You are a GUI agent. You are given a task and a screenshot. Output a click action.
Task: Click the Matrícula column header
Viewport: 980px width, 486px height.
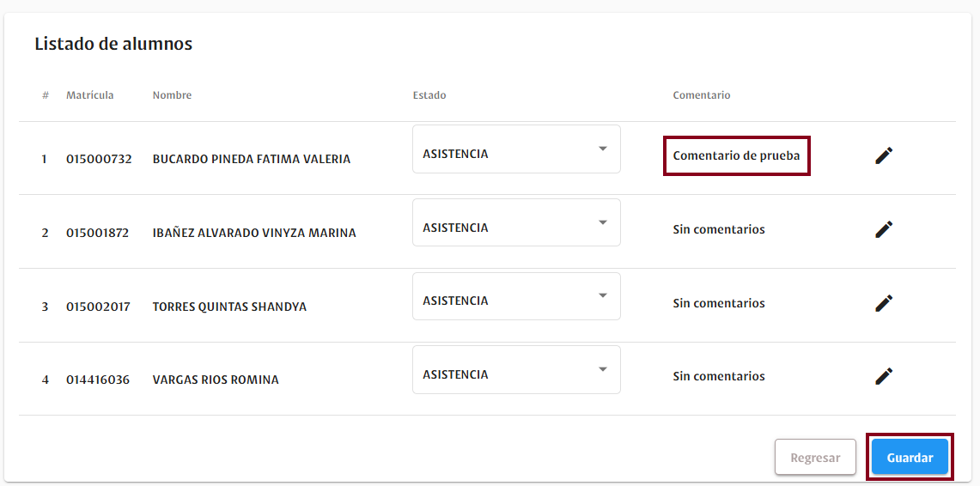pyautogui.click(x=89, y=95)
